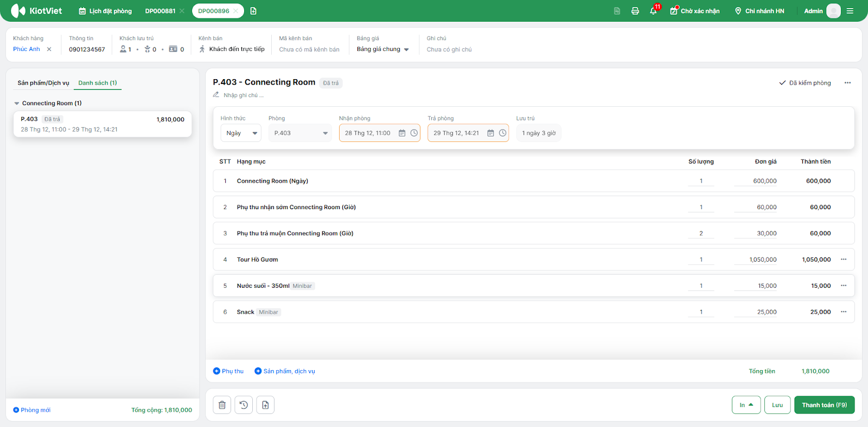This screenshot has width=868, height=427.
Task: Add new room via Phòng mới link
Action: [32, 410]
